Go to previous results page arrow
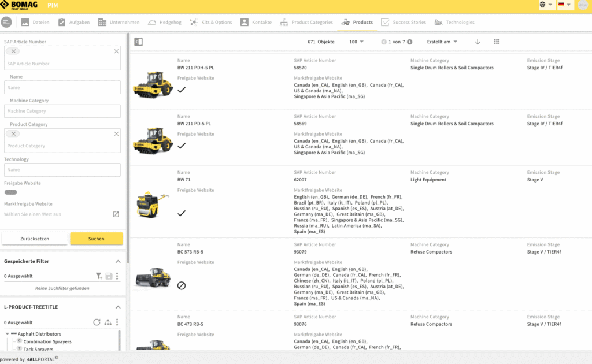Screen dimensions: 592x364 pos(384,42)
